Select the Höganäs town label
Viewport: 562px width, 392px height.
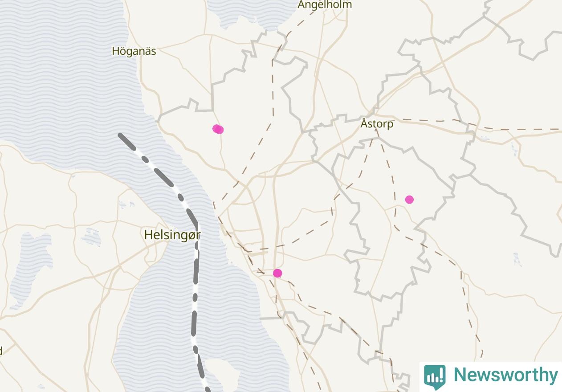pyautogui.click(x=134, y=51)
